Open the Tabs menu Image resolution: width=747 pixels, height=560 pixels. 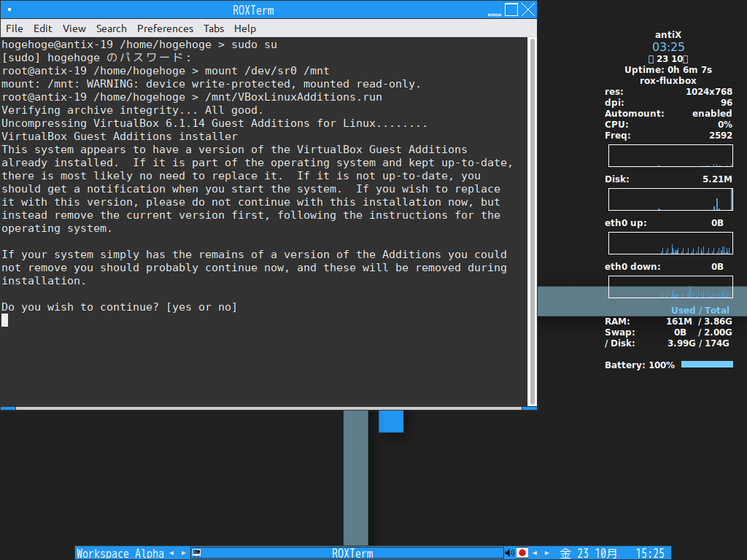pyautogui.click(x=214, y=28)
